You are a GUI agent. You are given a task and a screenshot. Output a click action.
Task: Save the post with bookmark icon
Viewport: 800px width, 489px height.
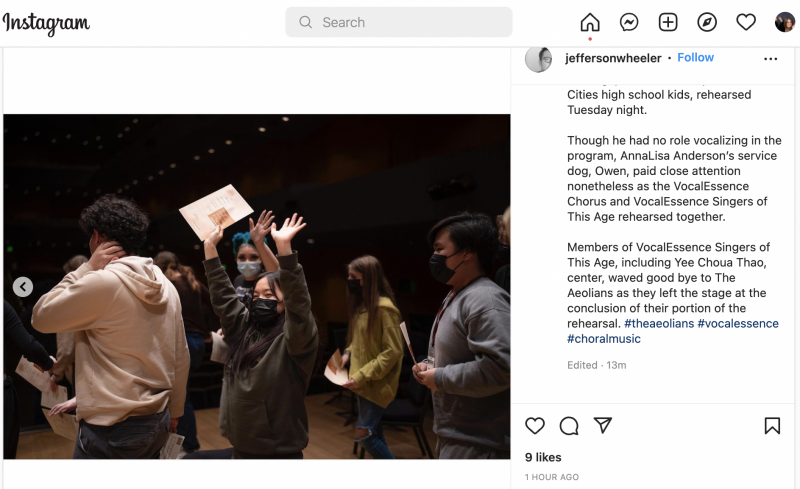pyautogui.click(x=772, y=426)
